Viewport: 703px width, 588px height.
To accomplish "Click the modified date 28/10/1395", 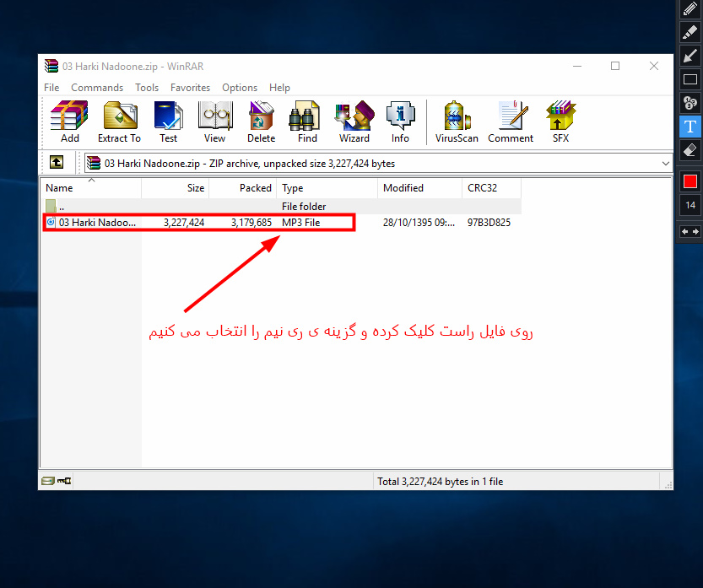I will (x=419, y=223).
